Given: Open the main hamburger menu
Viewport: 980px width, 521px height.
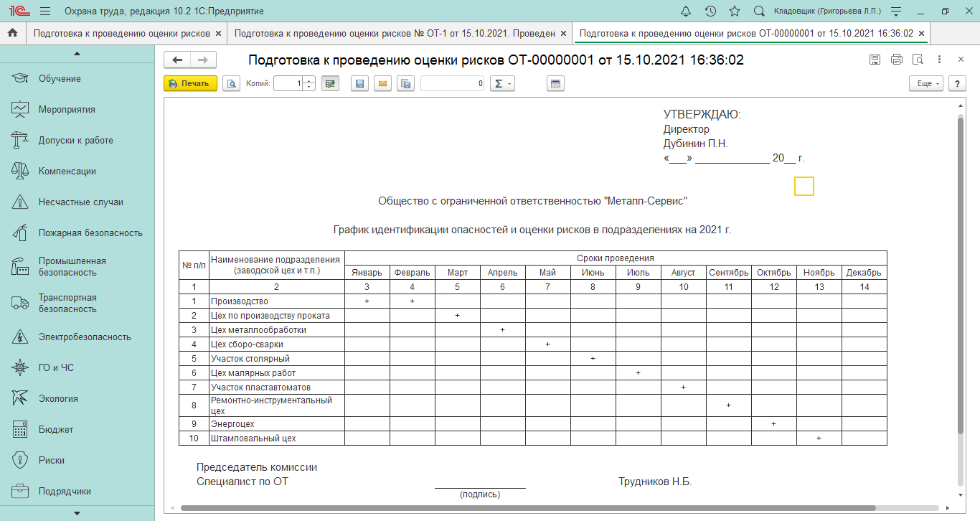Looking at the screenshot, I should pyautogui.click(x=45, y=11).
